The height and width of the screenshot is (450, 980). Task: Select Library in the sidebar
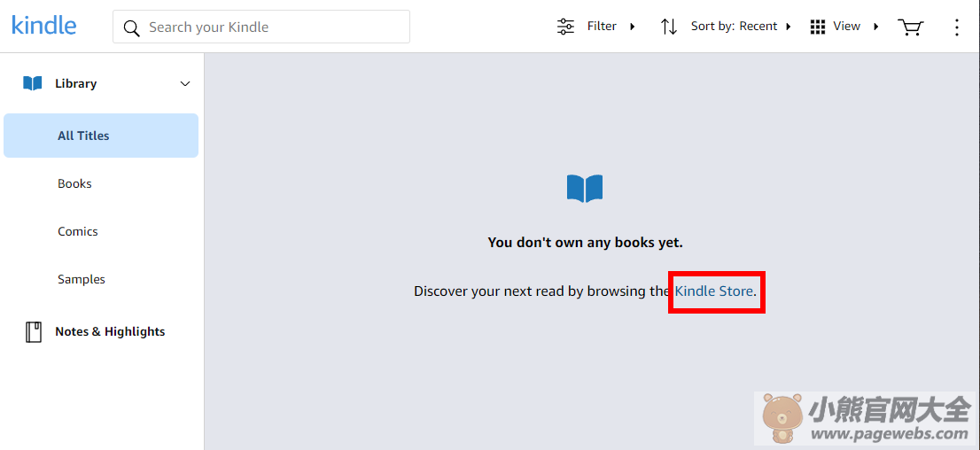click(75, 83)
